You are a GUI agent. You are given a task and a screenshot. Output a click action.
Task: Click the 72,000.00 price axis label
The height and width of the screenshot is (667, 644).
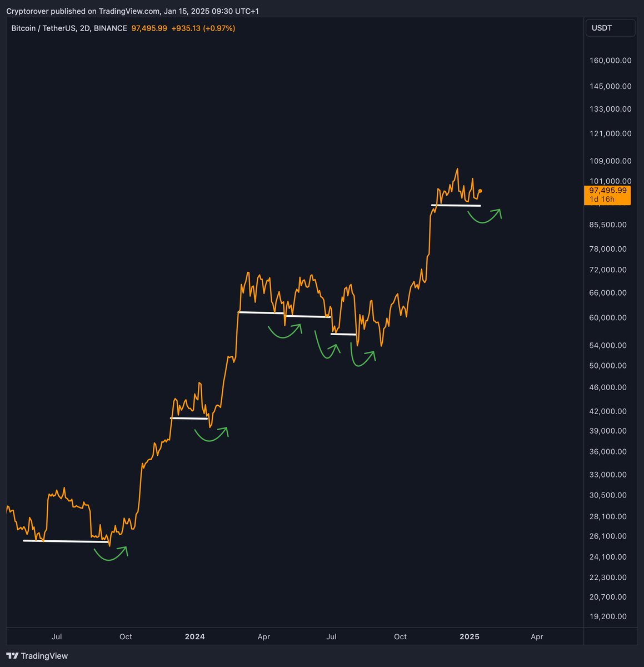(608, 270)
